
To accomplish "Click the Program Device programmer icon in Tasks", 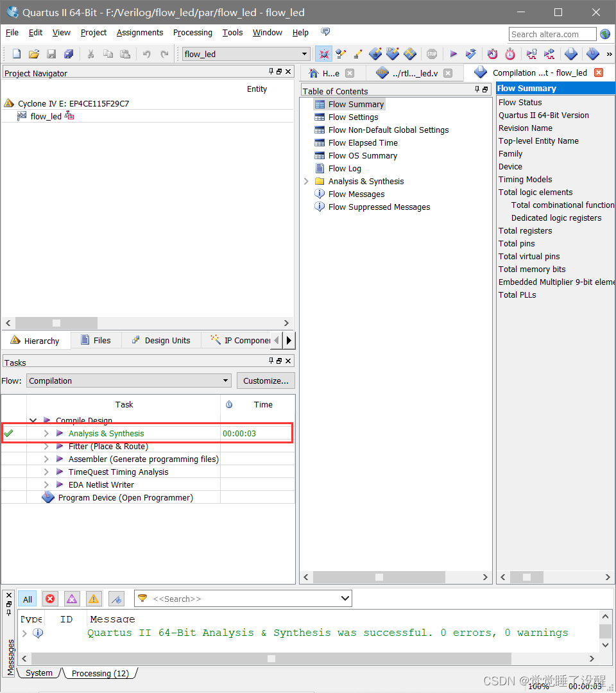I will point(47,497).
